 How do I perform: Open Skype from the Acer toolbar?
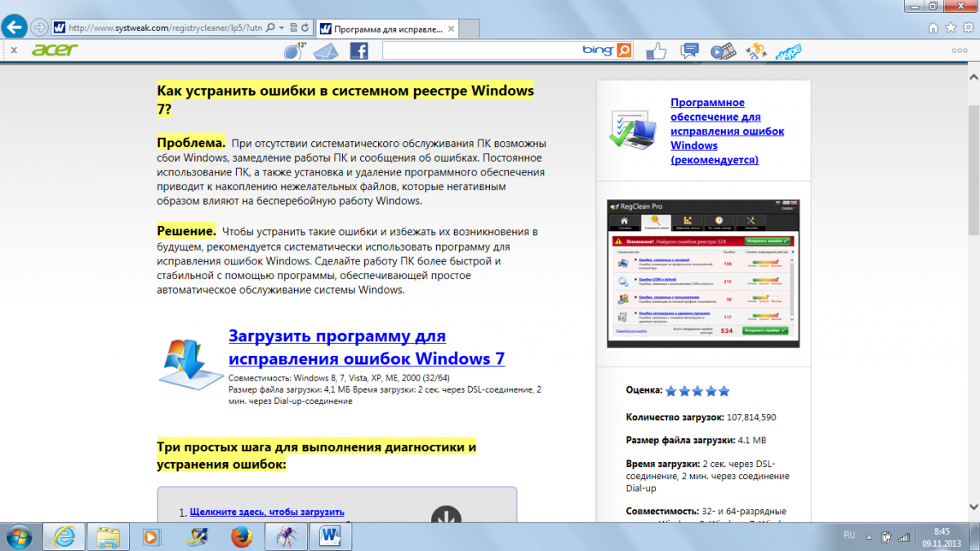[788, 51]
